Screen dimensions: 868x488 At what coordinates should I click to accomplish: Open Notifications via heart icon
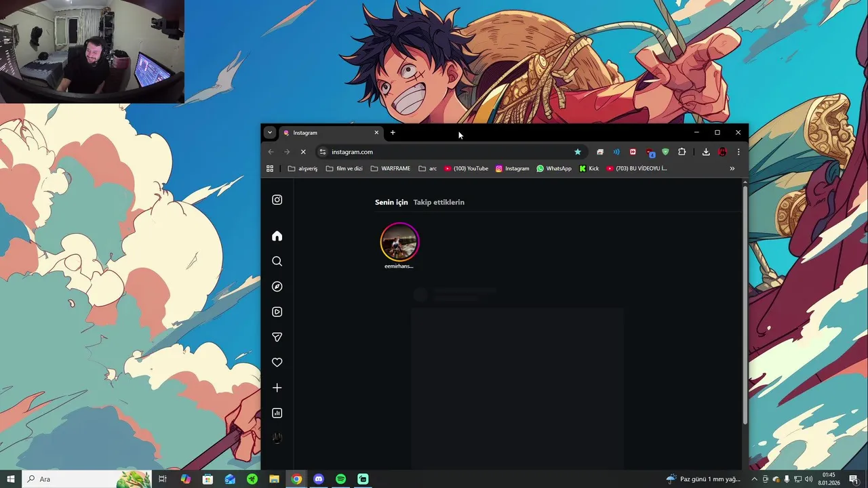tap(277, 363)
